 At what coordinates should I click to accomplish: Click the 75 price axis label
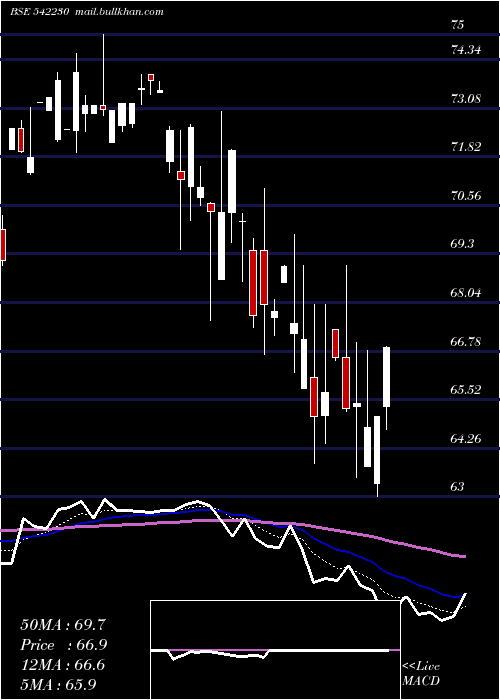coord(458,25)
